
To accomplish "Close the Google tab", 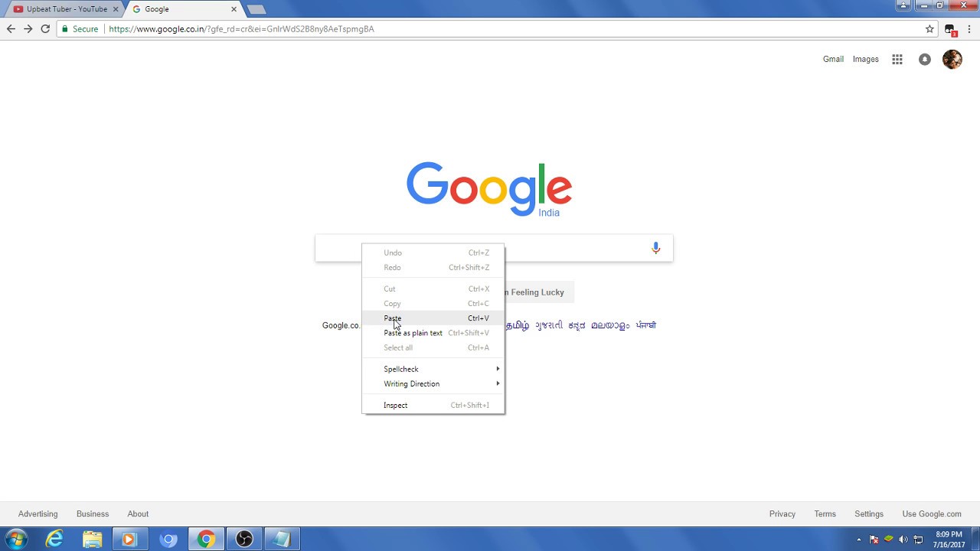I will 234,9.
